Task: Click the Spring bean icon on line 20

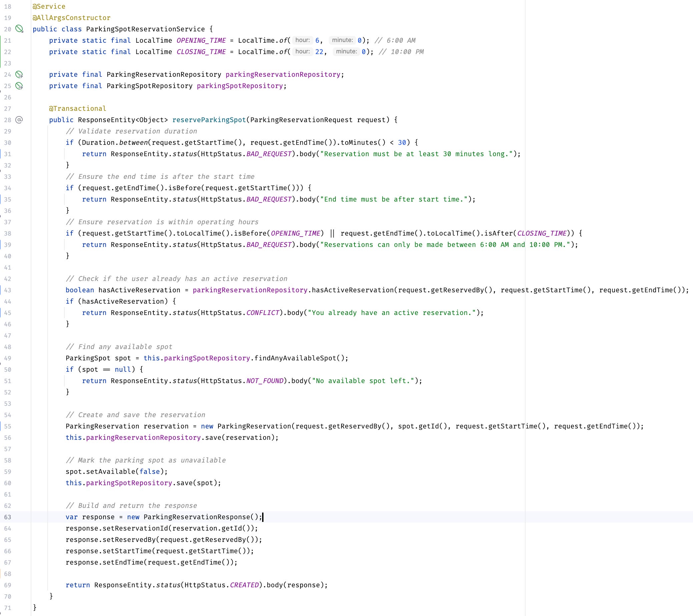Action: [19, 29]
